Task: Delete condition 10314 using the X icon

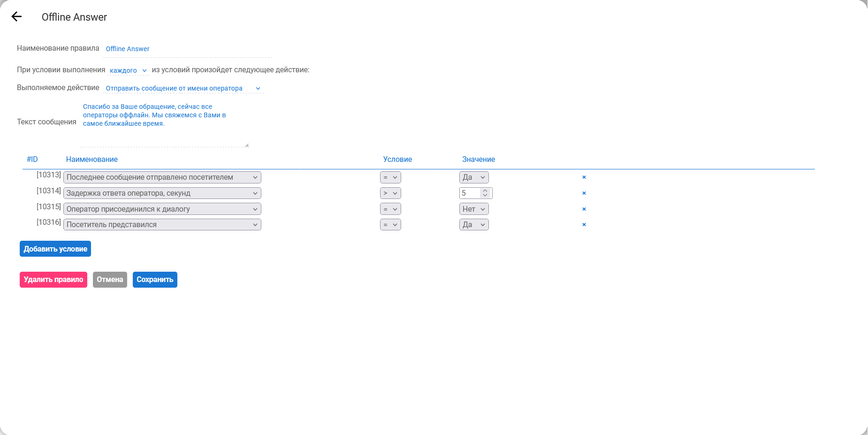Action: tap(584, 193)
